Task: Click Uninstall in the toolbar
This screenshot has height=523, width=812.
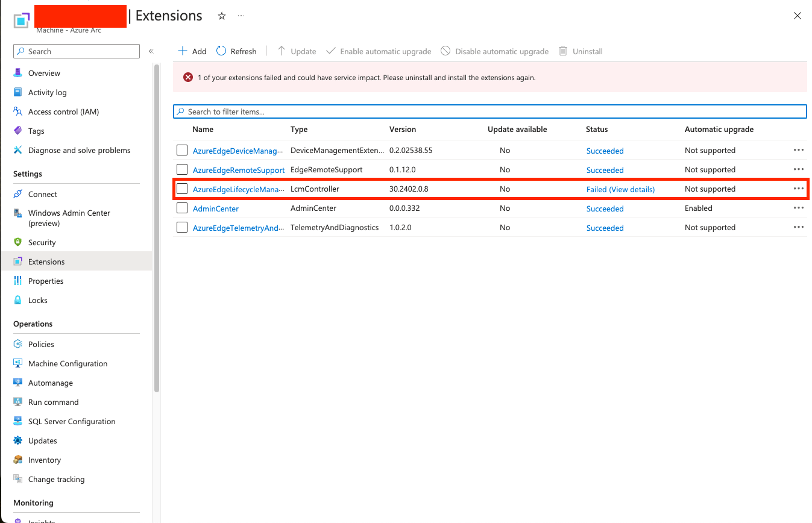Action: coord(581,51)
